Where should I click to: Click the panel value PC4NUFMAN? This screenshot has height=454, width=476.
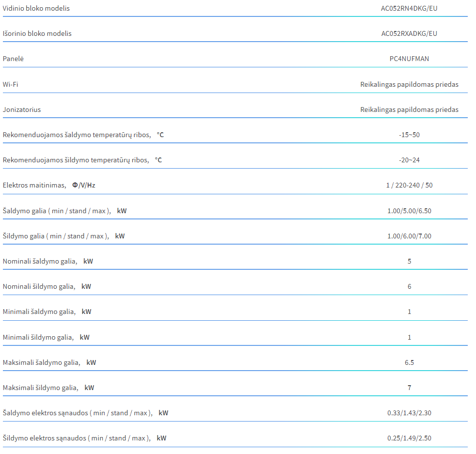[x=409, y=59]
